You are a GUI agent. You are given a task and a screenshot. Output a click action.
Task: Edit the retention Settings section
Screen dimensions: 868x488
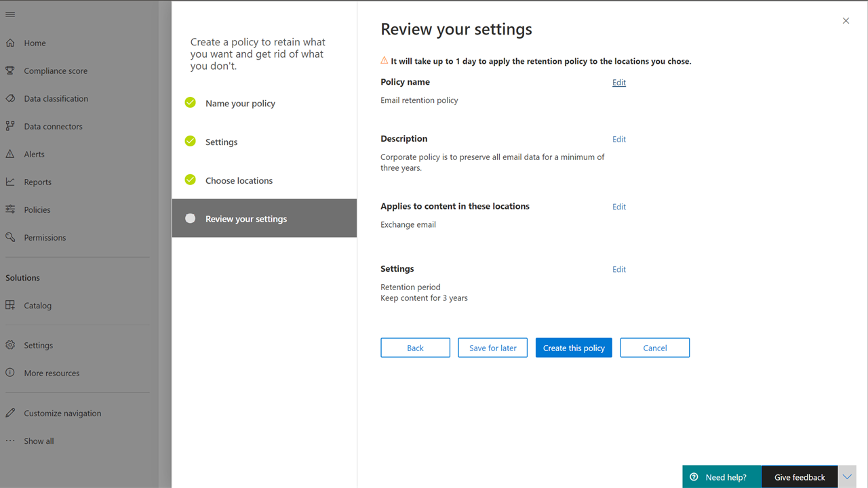[619, 269]
